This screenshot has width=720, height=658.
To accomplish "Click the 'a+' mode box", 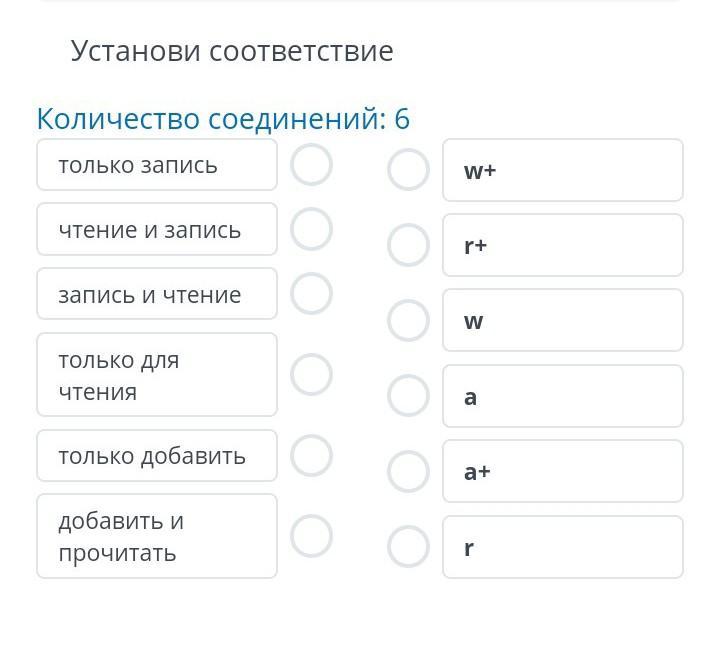I will pos(563,471).
